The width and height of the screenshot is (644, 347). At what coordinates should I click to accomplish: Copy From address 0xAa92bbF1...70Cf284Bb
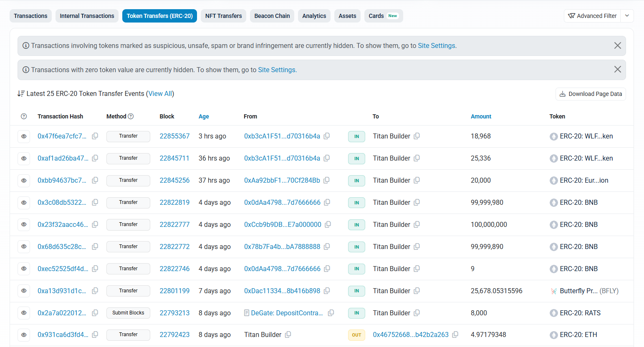(327, 180)
